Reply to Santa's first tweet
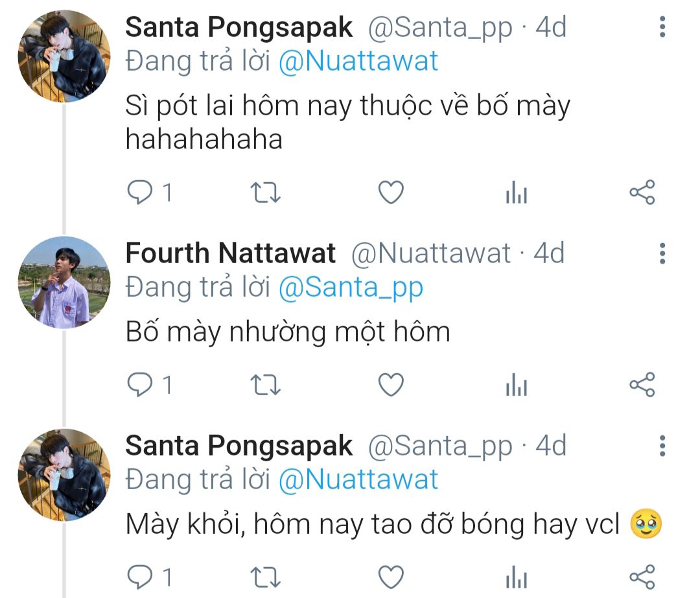 tap(139, 193)
